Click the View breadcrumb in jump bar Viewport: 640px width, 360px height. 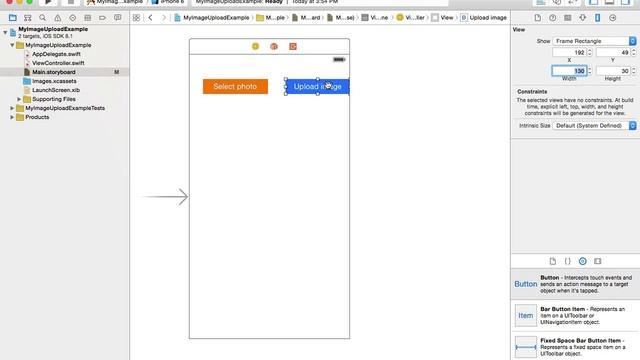coord(442,18)
